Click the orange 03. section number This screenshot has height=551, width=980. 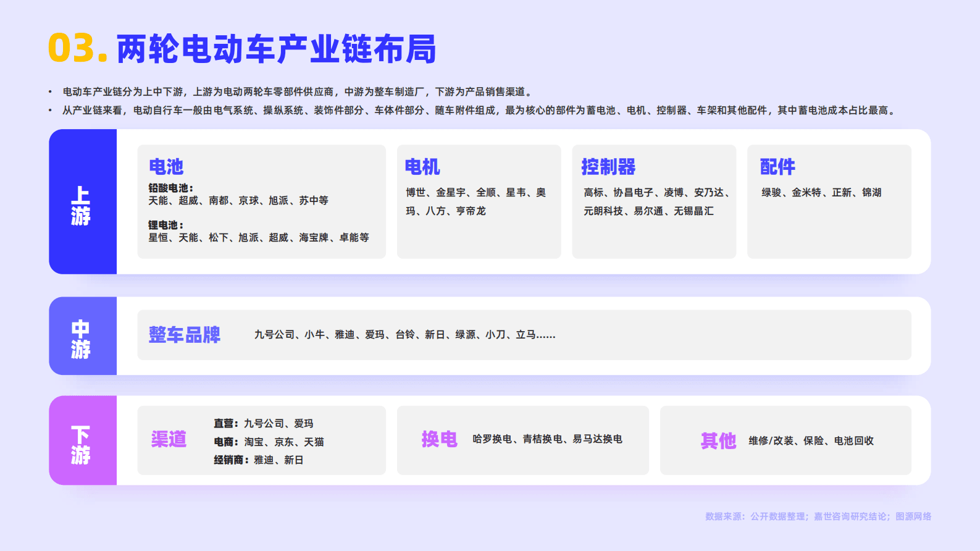(x=78, y=49)
